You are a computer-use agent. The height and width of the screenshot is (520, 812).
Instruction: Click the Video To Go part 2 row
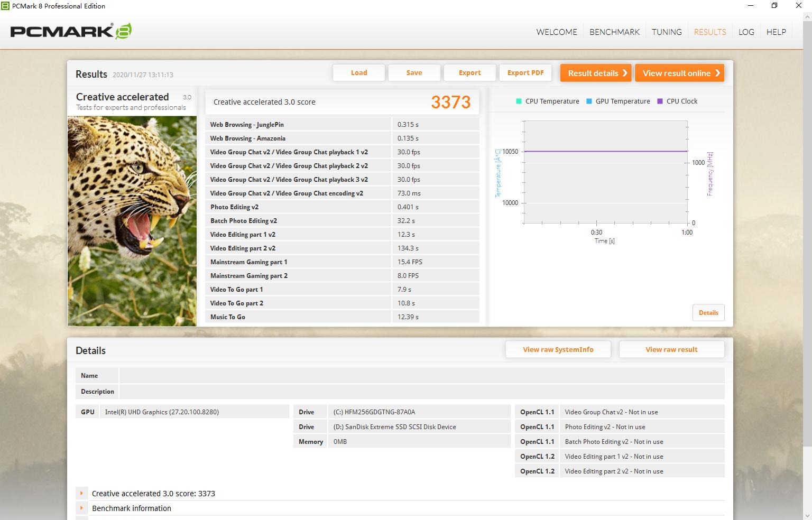click(342, 303)
